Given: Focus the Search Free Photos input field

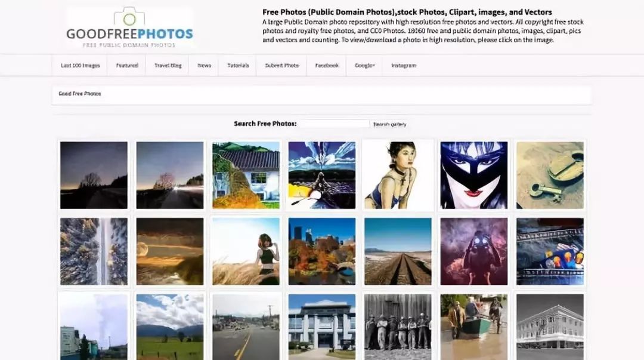Looking at the screenshot, I should click(335, 124).
